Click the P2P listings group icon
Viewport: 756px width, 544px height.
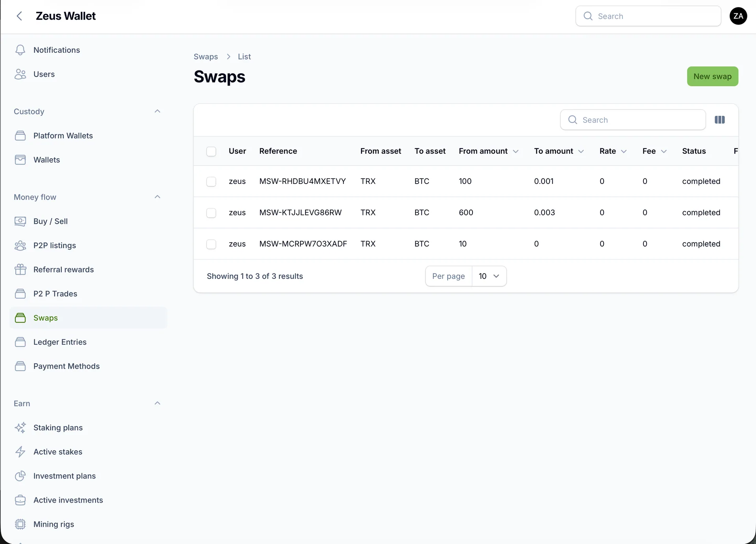coord(20,245)
